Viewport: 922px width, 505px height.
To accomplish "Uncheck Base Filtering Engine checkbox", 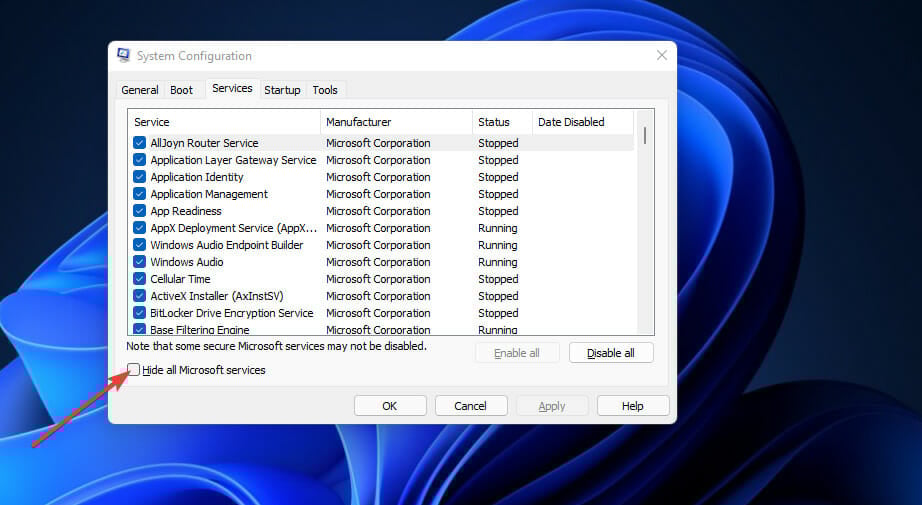I will 139,329.
